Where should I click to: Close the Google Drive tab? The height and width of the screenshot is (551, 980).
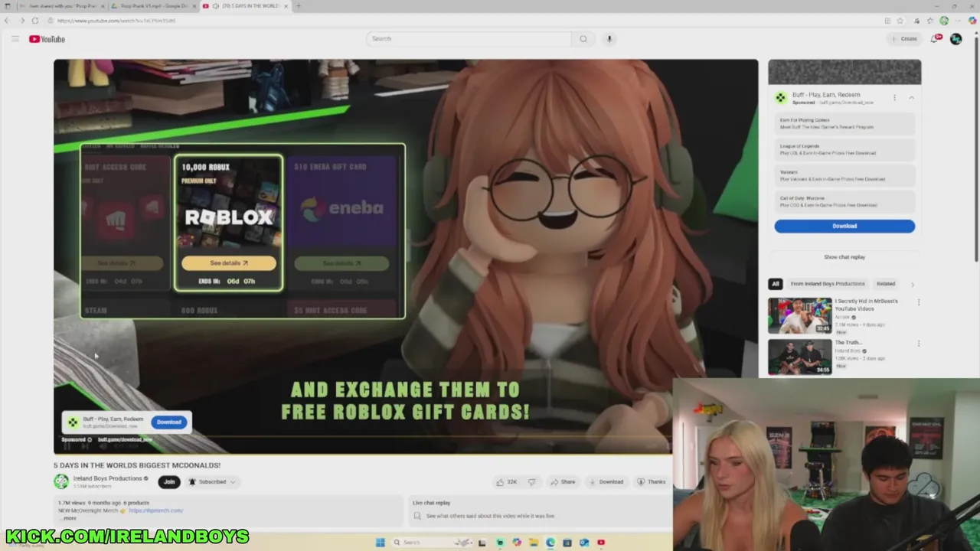pyautogui.click(x=194, y=6)
